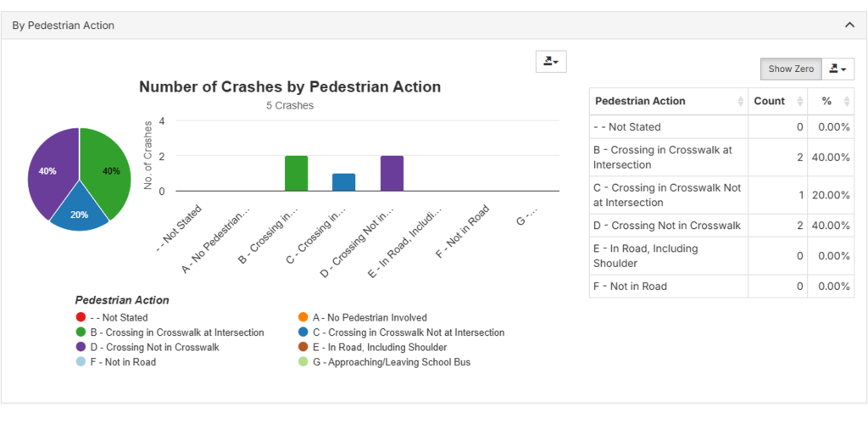Click light blue legend dot for Not in Road
Image resolution: width=868 pixels, height=435 pixels.
[x=81, y=362]
